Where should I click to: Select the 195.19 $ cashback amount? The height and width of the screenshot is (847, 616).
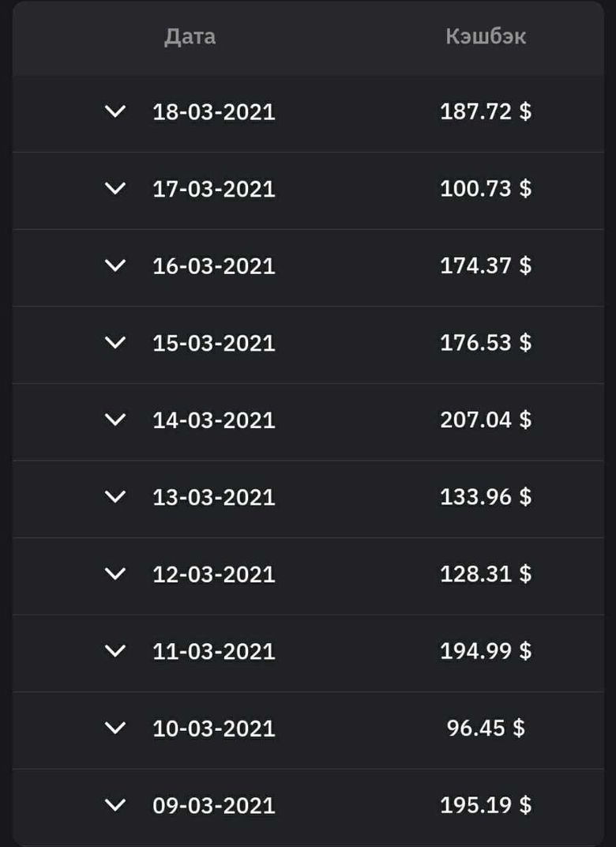486,805
